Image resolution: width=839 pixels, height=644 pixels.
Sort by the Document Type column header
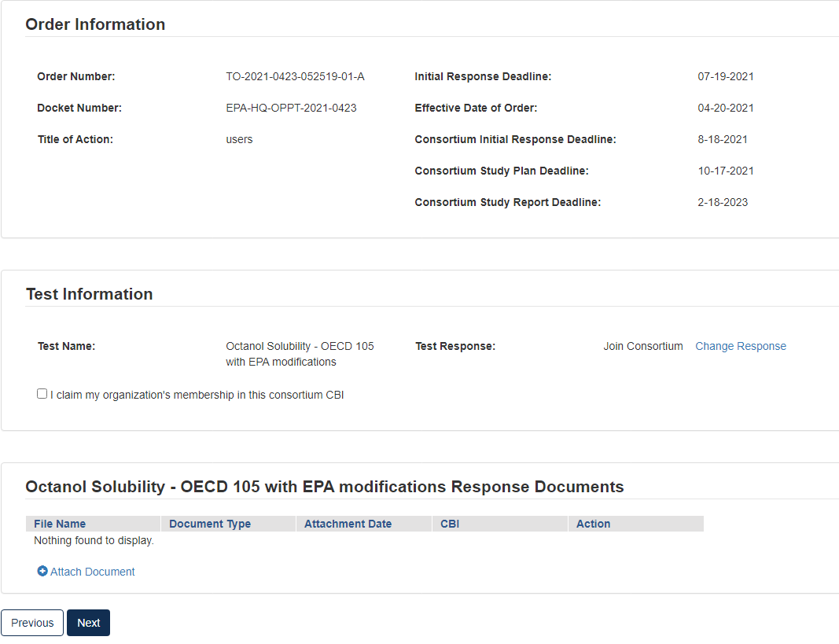210,524
